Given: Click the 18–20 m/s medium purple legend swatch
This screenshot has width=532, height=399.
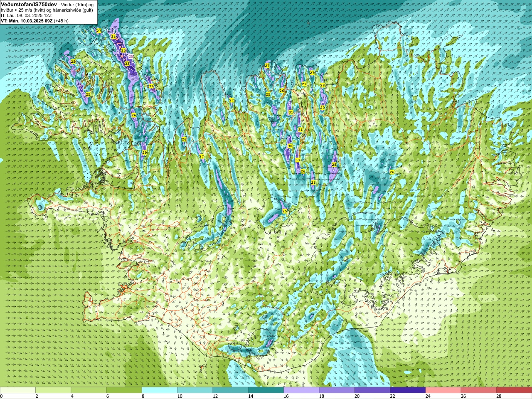Looking at the screenshot, I should click(337, 390).
